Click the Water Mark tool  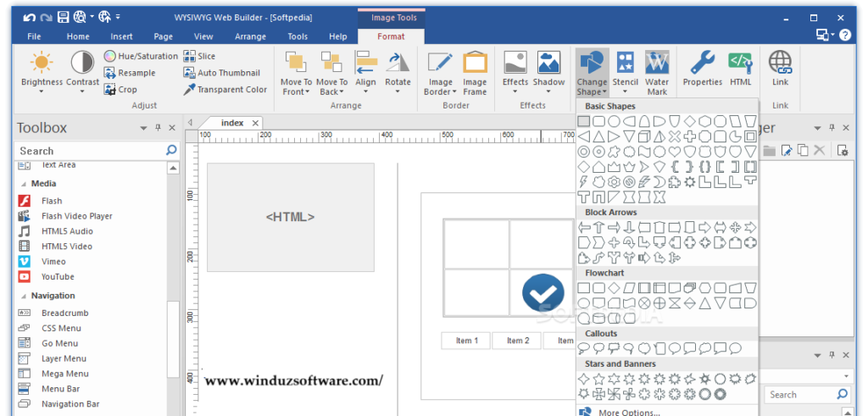click(x=657, y=73)
